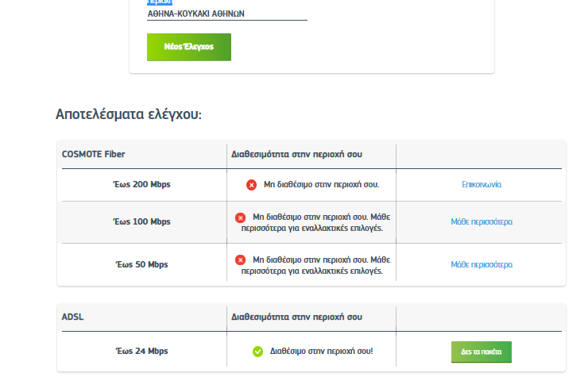Click green available checkmark in ADSL row
Image resolution: width=588 pixels, height=377 pixels.
tap(257, 352)
